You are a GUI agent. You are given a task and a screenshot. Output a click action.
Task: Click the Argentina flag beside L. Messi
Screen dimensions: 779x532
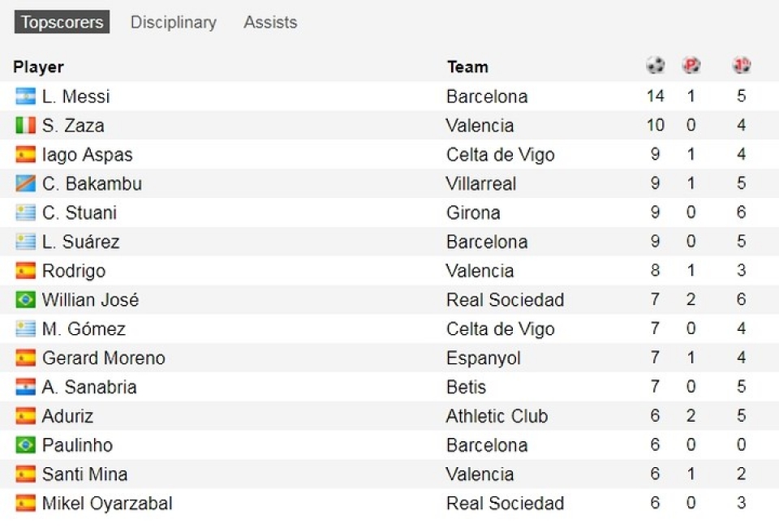[x=25, y=97]
